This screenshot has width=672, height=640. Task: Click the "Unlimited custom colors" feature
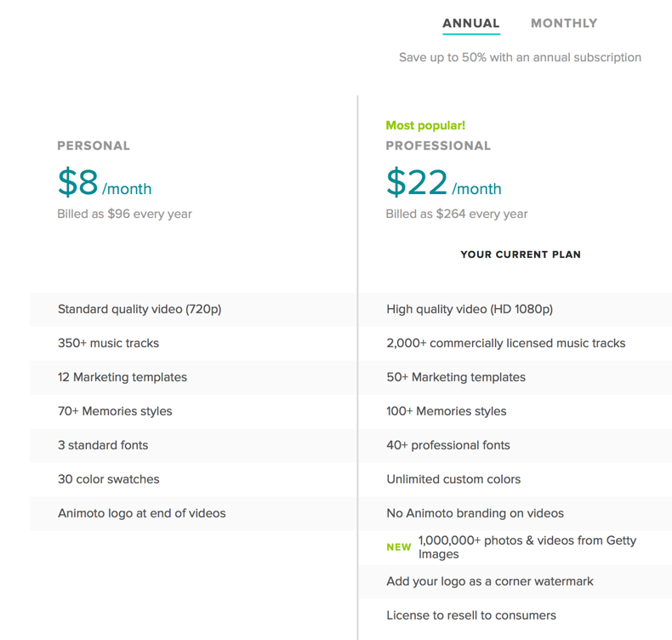pos(453,480)
